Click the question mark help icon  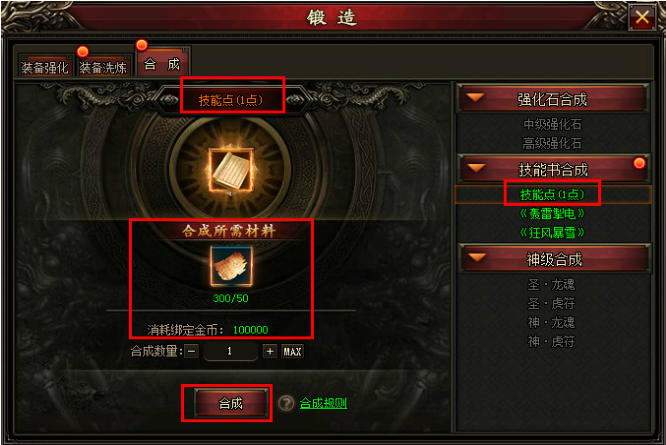tap(286, 403)
